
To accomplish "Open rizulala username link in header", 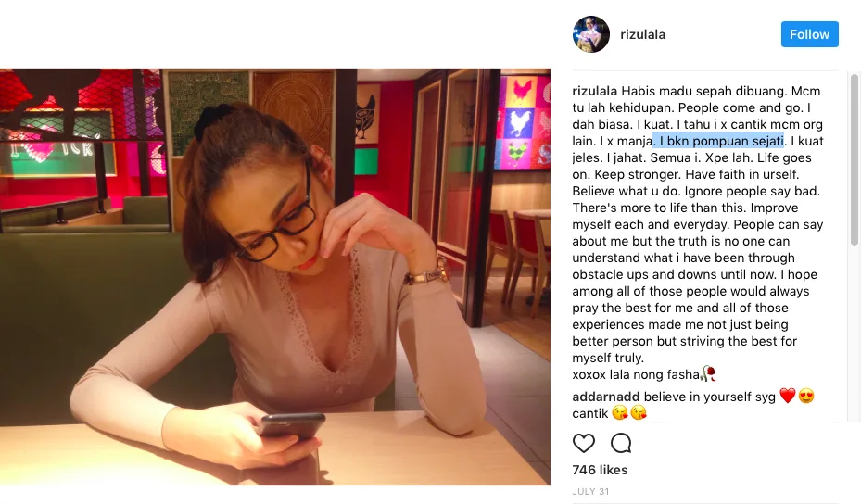I will pyautogui.click(x=642, y=34).
